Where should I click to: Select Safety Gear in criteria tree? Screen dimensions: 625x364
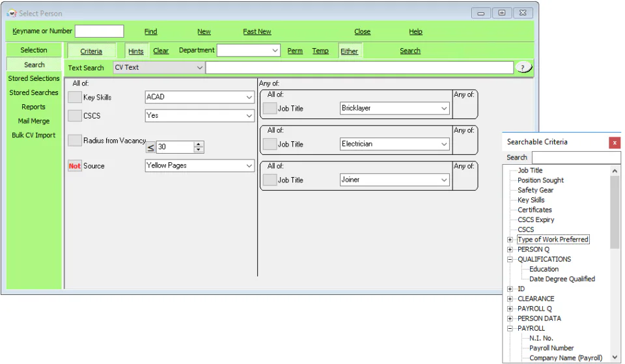(535, 190)
